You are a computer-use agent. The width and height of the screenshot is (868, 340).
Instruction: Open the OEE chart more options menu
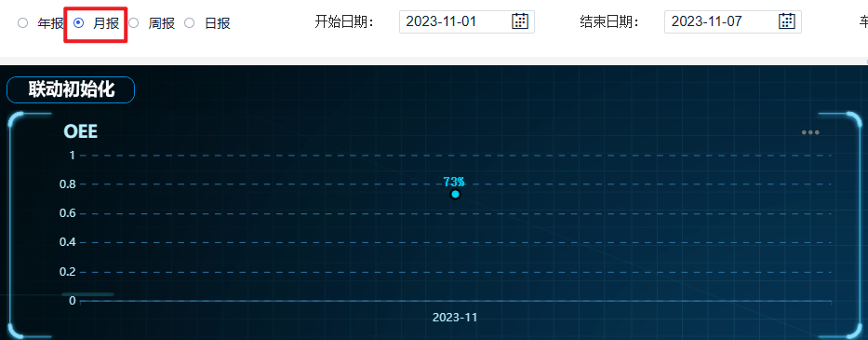[x=810, y=132]
